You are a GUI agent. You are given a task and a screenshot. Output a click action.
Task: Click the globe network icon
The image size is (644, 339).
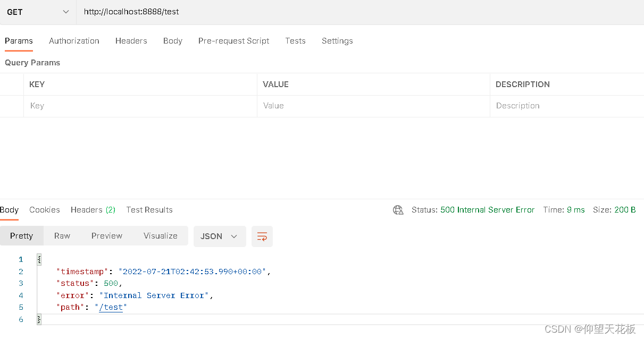[398, 210]
